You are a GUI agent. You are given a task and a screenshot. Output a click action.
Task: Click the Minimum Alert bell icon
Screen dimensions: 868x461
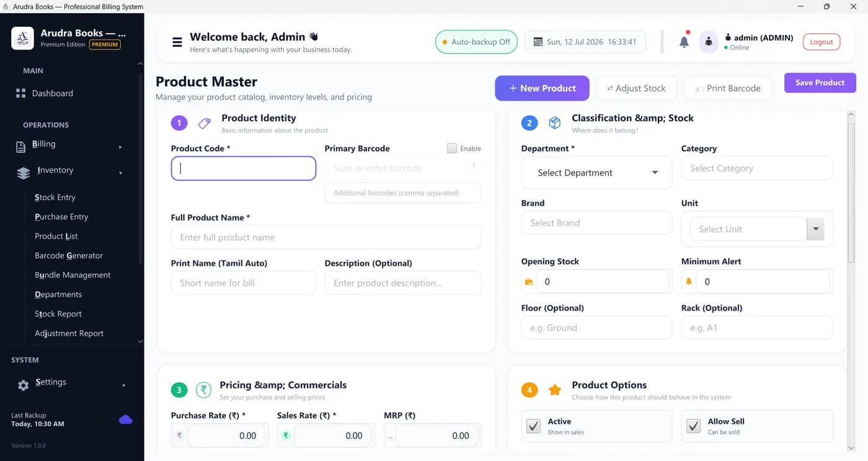[688, 281]
